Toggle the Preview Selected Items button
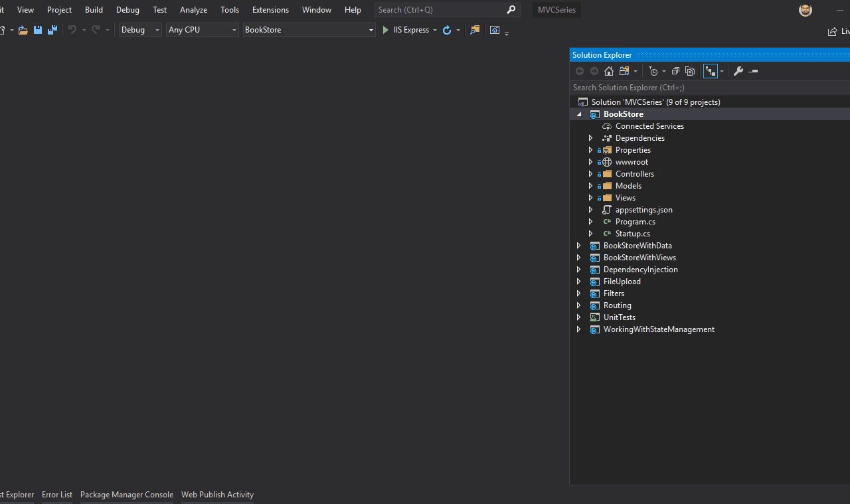Image resolution: width=850 pixels, height=504 pixels. click(x=753, y=71)
